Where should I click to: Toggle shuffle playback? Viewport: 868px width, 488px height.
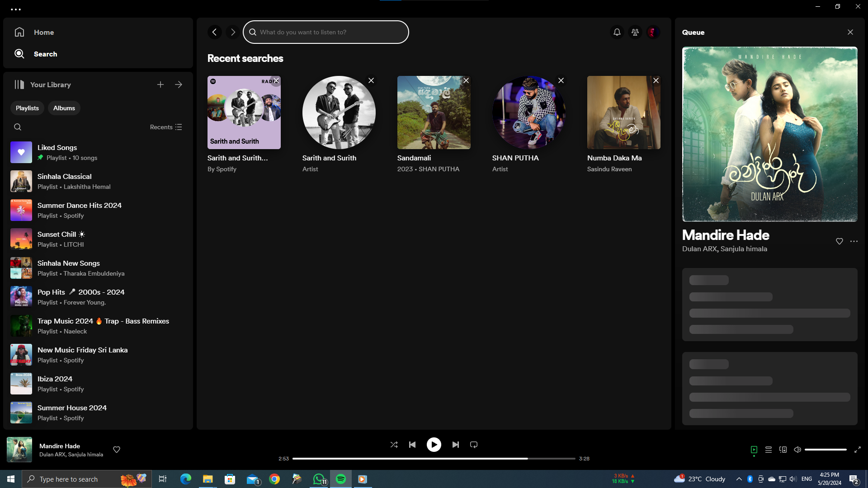(394, 445)
